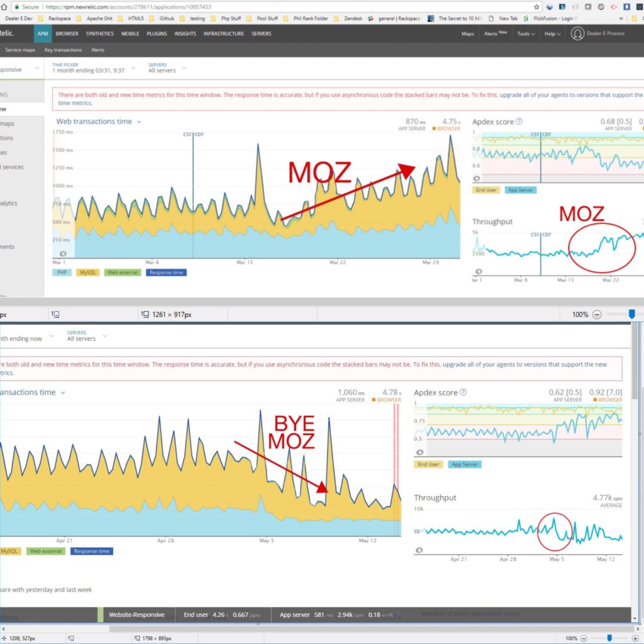
Task: Open the Help dropdown menu
Action: [552, 34]
